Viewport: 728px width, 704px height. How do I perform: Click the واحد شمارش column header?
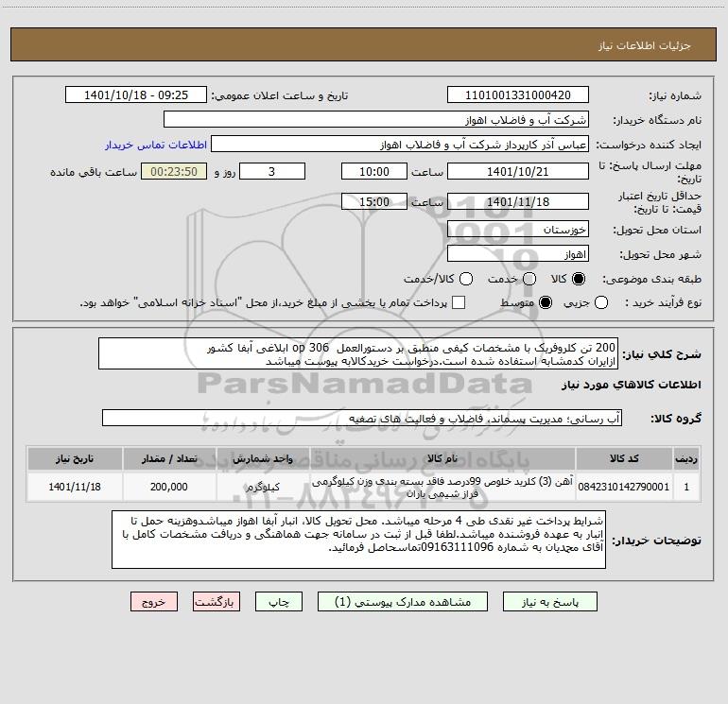[x=263, y=458]
